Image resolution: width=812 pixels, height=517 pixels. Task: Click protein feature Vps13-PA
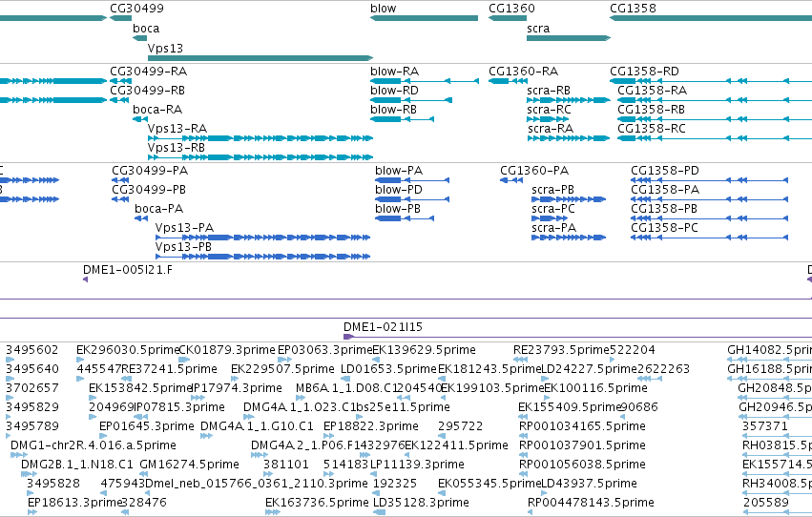[263, 238]
